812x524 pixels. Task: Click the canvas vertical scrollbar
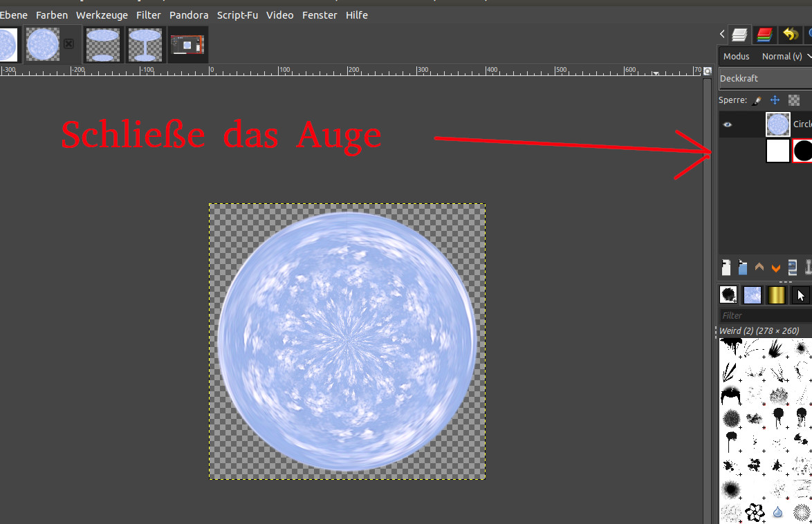pyautogui.click(x=708, y=300)
